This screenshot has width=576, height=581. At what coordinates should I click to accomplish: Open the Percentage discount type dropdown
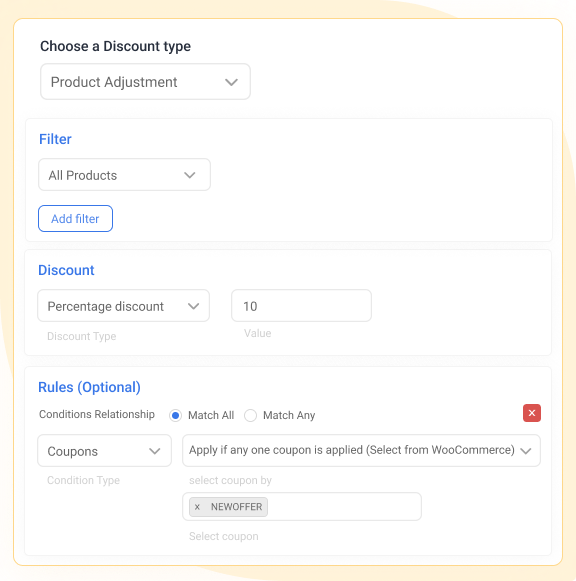click(123, 306)
